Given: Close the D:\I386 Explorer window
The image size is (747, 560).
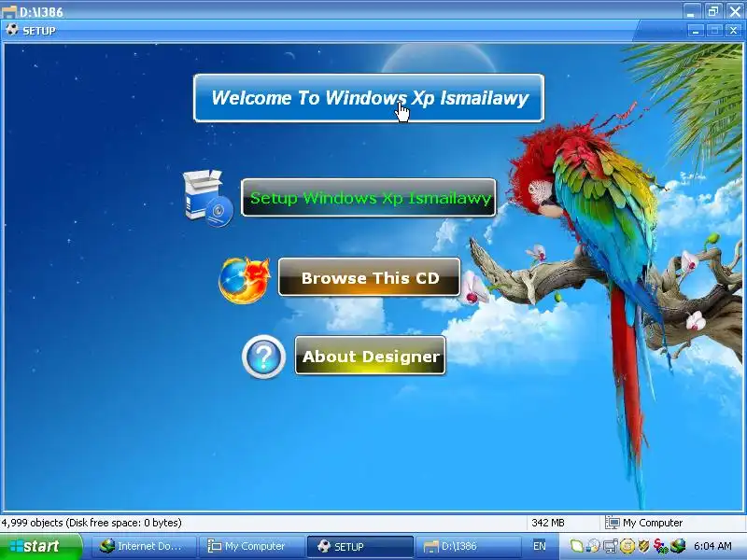Looking at the screenshot, I should 735,11.
